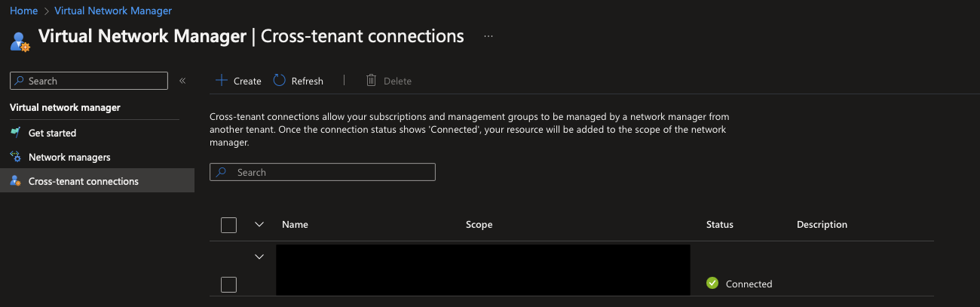Click the Get started flag icon

coord(15,133)
